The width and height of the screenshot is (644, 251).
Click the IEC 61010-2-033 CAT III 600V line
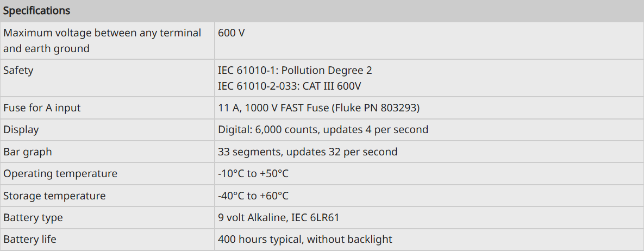point(290,87)
